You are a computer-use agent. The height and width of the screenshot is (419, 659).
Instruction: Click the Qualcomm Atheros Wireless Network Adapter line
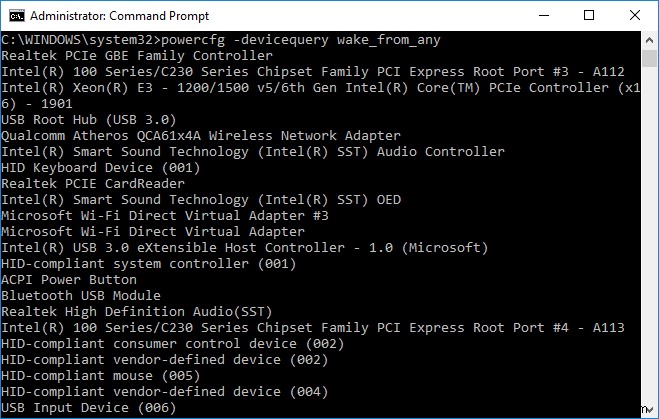coord(200,135)
